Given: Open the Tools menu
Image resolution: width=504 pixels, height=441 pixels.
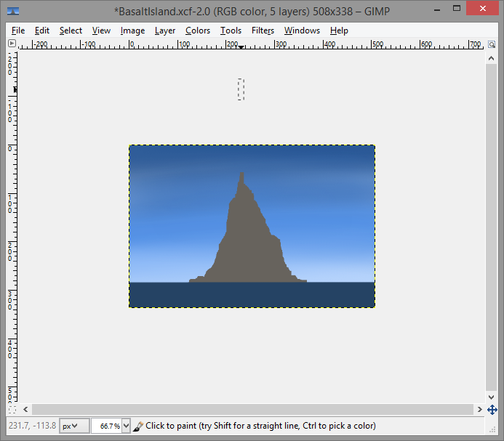Looking at the screenshot, I should (x=231, y=31).
